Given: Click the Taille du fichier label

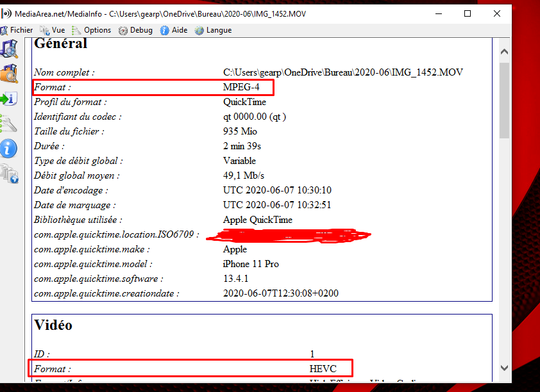Looking at the screenshot, I should (69, 132).
